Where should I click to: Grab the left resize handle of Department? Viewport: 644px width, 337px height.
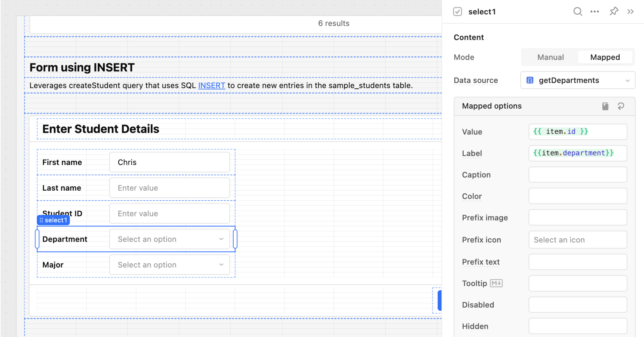(37, 239)
